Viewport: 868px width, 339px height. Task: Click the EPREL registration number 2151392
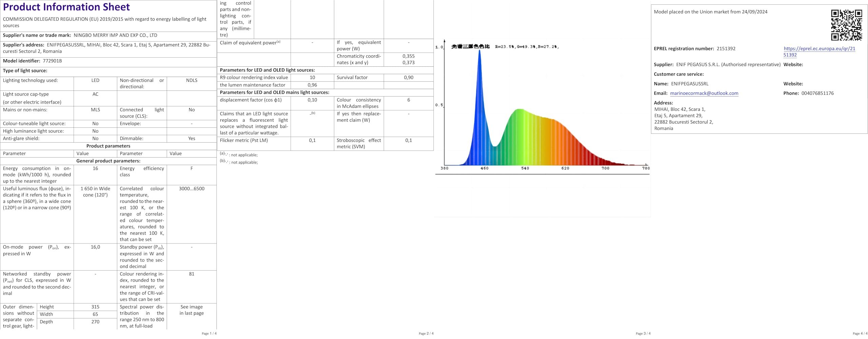click(x=726, y=48)
